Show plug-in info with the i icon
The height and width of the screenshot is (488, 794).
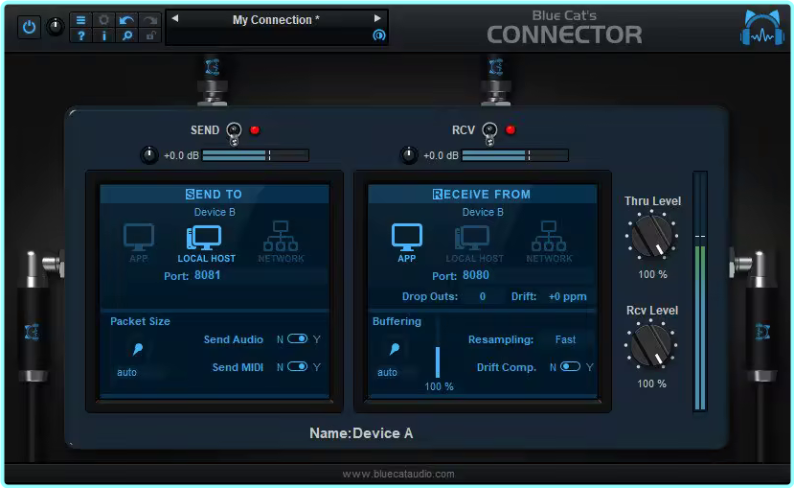click(104, 35)
